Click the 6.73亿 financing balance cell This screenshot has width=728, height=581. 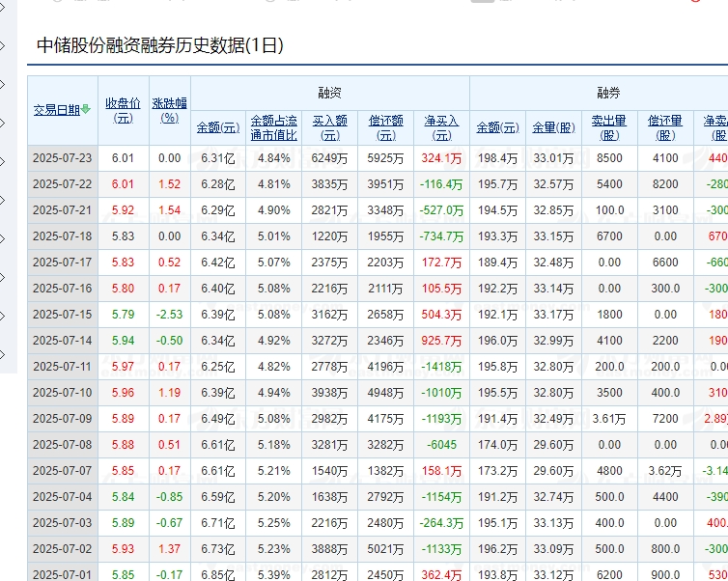[x=218, y=548]
